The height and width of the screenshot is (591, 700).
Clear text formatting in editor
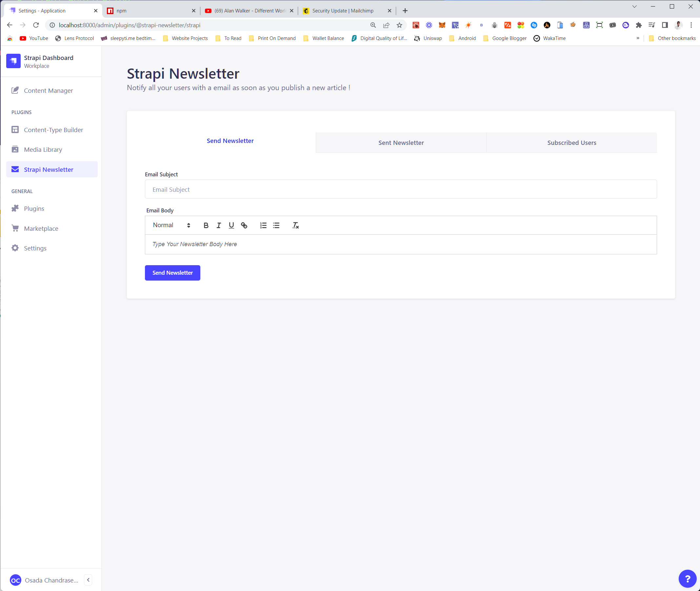tap(295, 226)
